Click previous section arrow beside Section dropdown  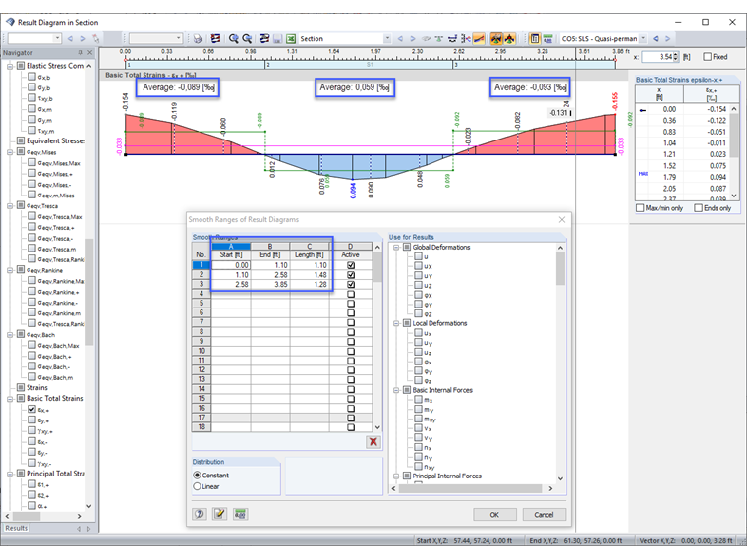pos(400,39)
